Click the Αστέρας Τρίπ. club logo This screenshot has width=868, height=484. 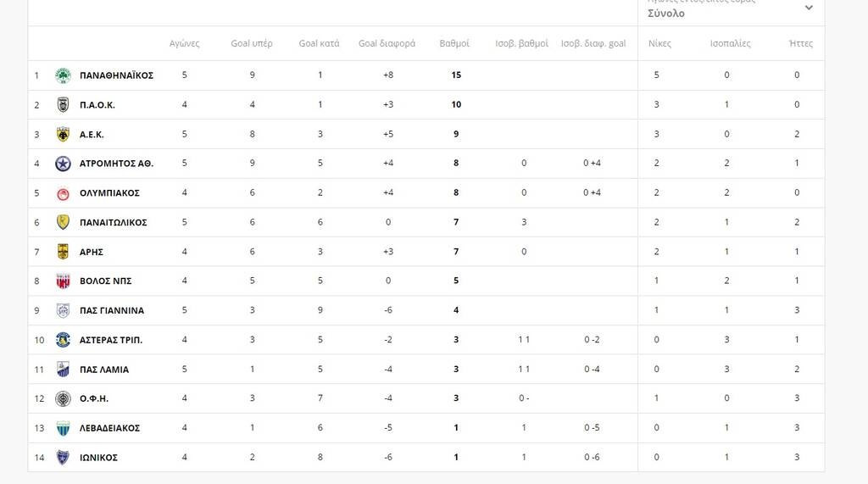(x=63, y=340)
